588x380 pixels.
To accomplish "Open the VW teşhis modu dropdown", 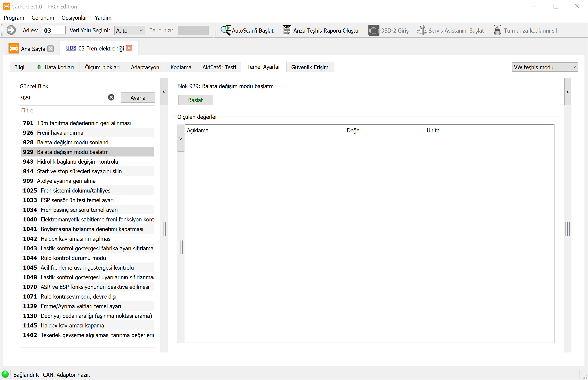I will [545, 67].
